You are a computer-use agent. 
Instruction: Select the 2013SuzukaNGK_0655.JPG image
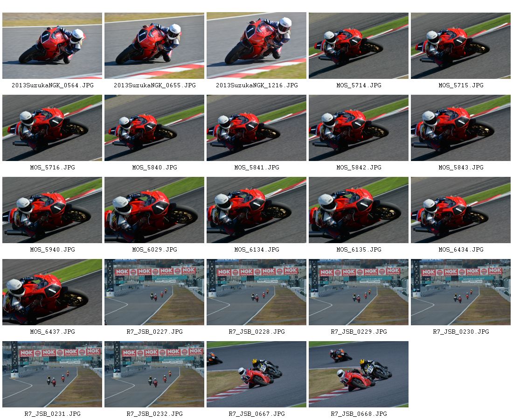[x=154, y=46]
